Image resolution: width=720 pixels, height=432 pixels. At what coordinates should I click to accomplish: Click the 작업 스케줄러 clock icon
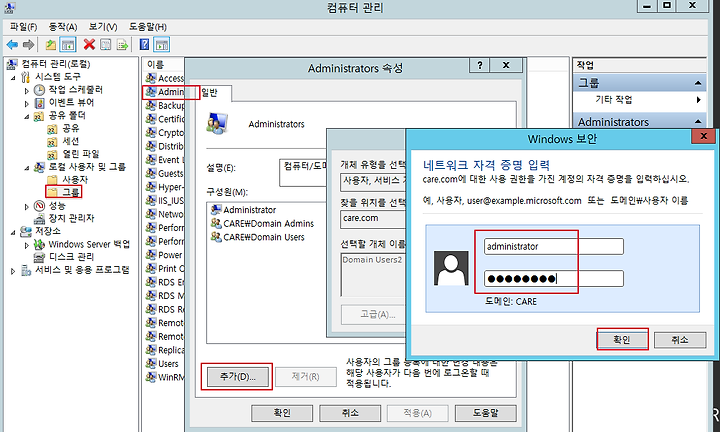click(39, 90)
